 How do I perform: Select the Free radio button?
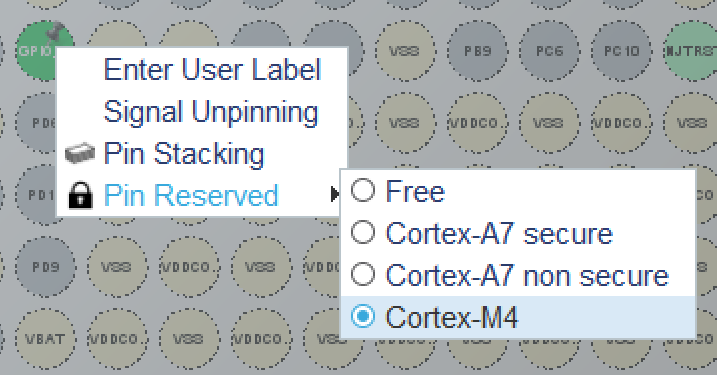(363, 191)
